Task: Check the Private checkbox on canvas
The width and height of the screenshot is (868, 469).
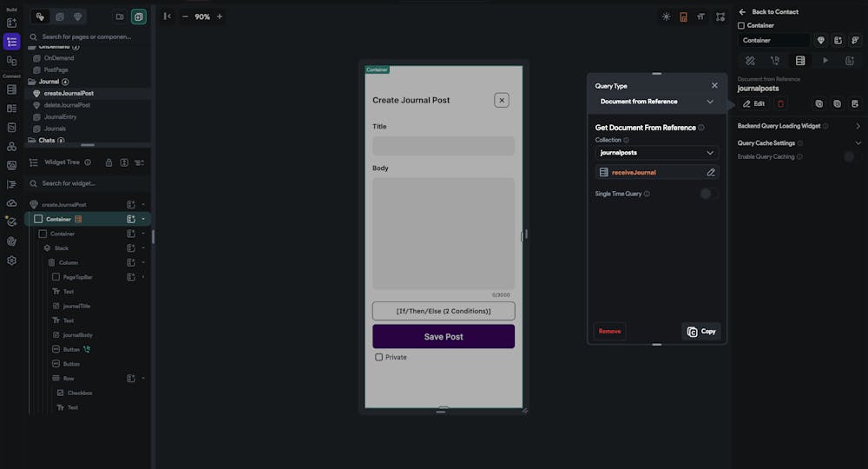Action: pos(378,357)
